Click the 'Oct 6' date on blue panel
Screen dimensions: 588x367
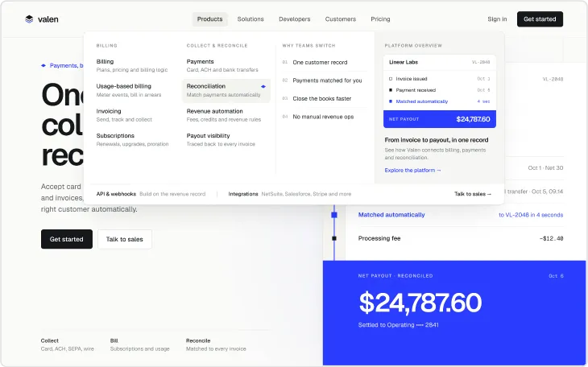tap(556, 276)
